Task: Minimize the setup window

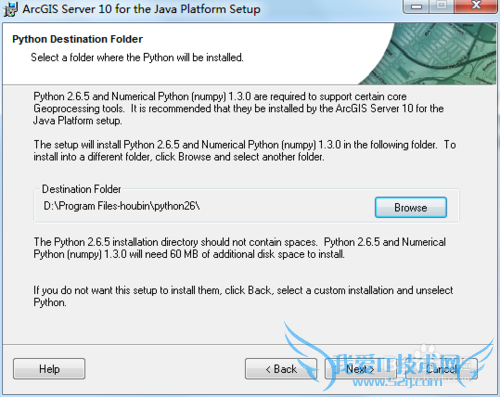Action: coord(416,6)
